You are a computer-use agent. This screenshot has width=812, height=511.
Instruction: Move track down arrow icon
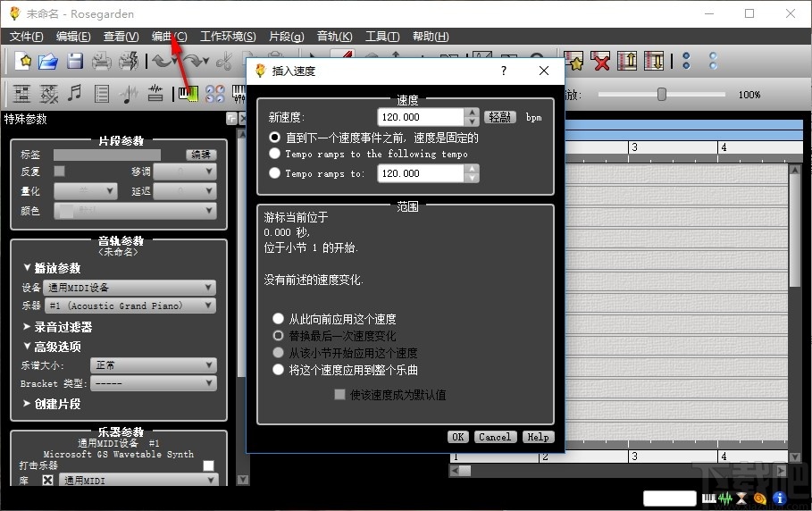point(654,61)
